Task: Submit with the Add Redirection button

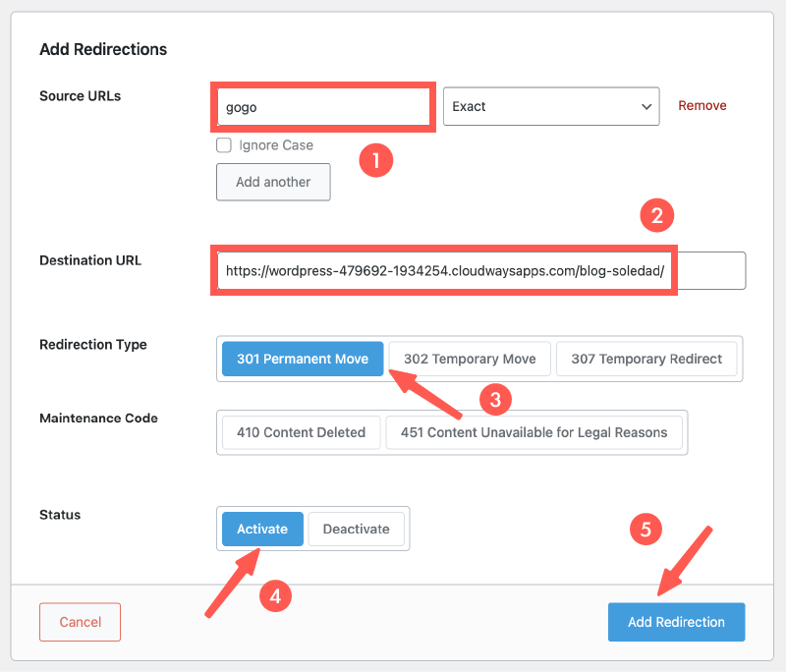Action: pos(676,622)
